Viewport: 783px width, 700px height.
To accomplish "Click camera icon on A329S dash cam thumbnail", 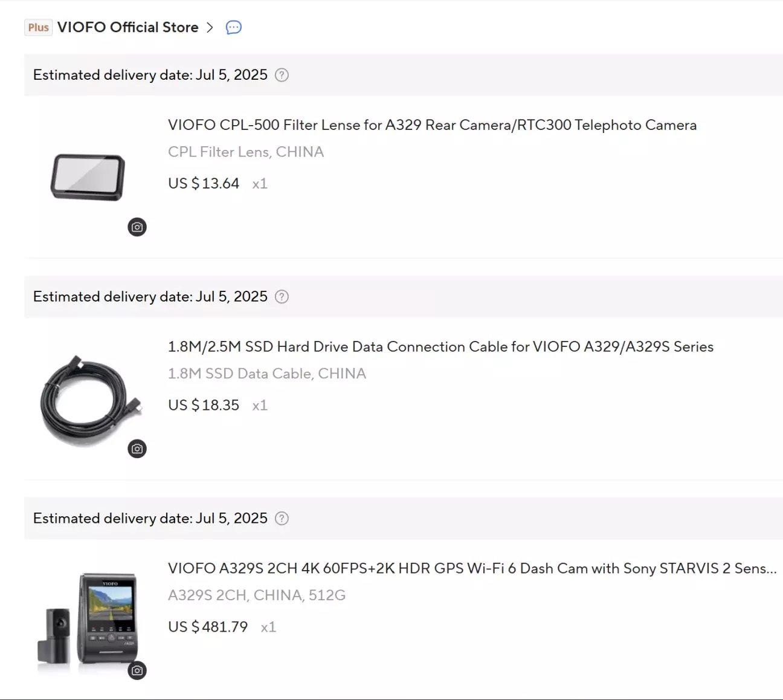I will (x=137, y=671).
